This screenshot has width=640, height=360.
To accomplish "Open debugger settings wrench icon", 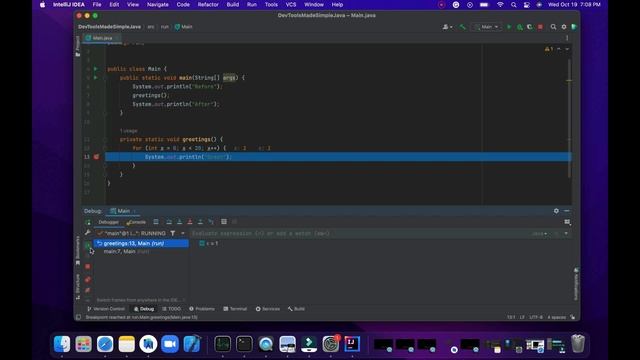I will tap(87, 233).
